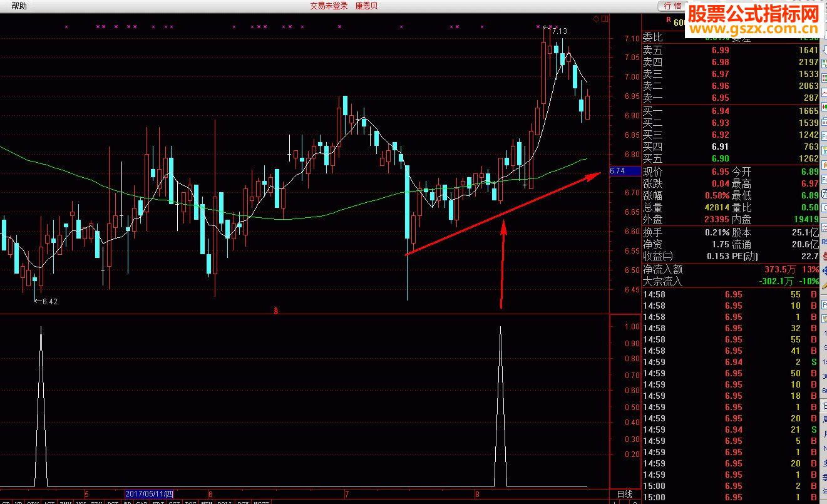Click the 6.74 cursor price tag
Viewport: 827px width, 504px height.
[624, 171]
